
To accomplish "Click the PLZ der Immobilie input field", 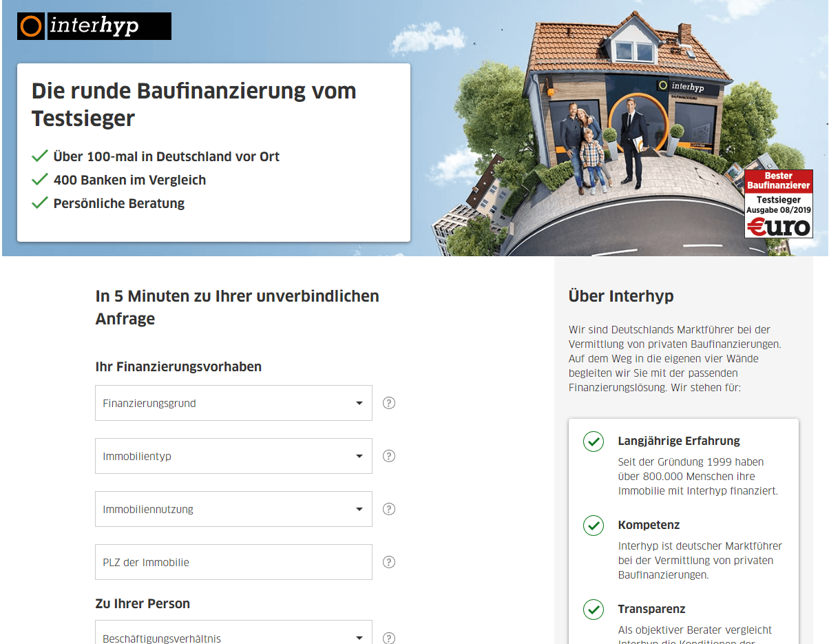I will coord(233,562).
